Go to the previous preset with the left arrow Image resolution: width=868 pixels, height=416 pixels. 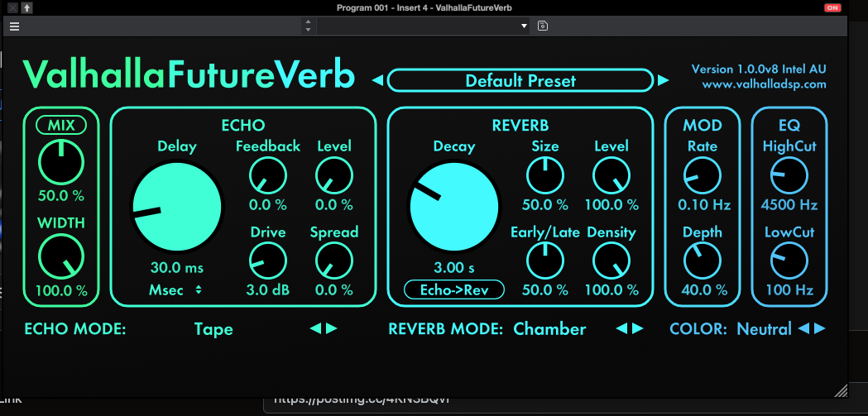377,81
